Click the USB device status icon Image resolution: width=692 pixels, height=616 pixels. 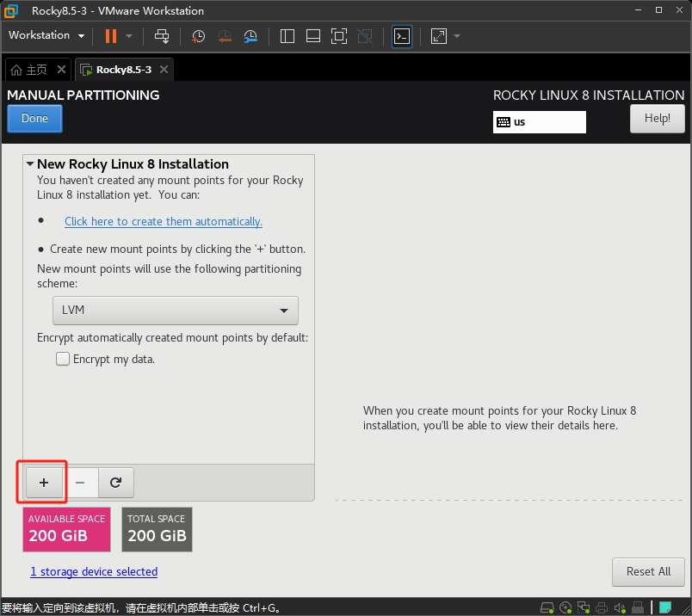point(638,608)
